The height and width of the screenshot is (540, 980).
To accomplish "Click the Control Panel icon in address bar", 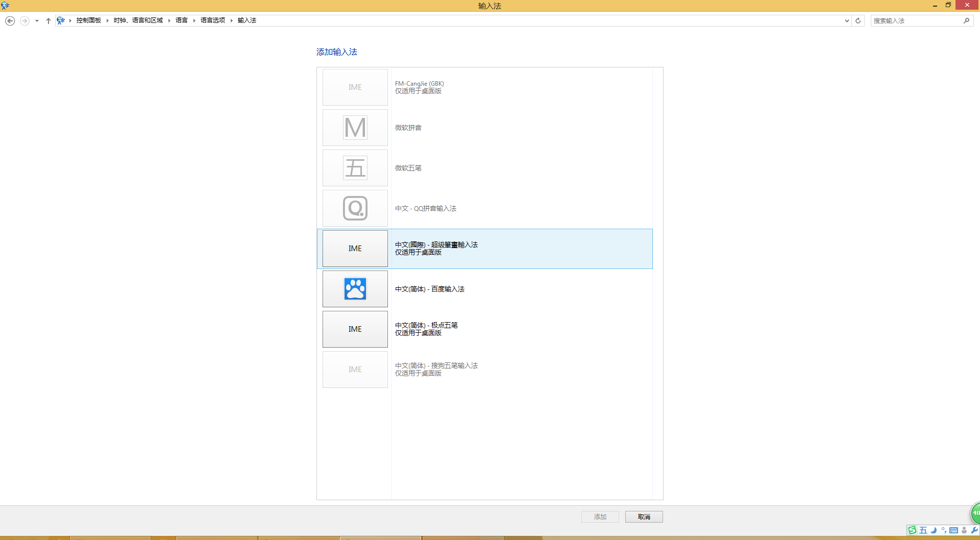I will tap(61, 20).
